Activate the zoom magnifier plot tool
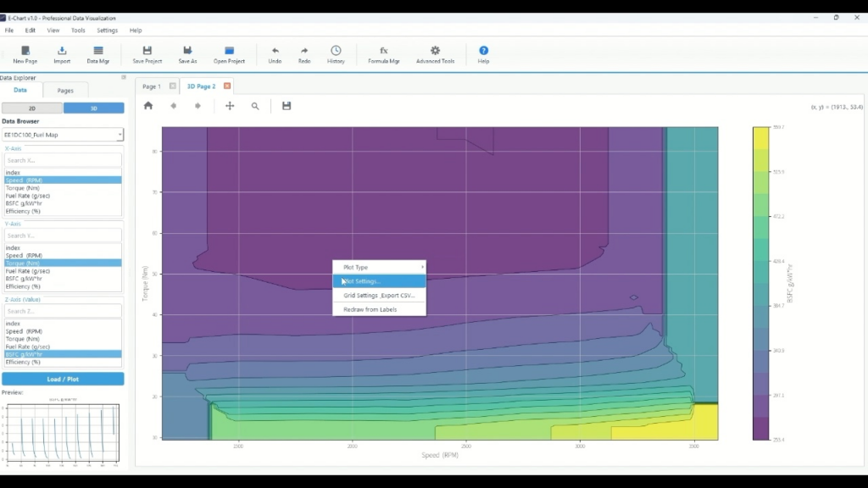The width and height of the screenshot is (868, 488). 255,106
